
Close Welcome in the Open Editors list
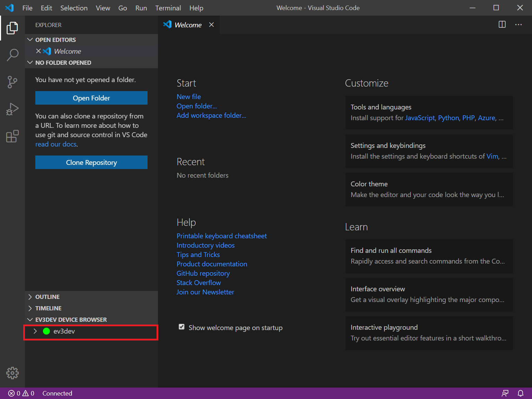[38, 51]
